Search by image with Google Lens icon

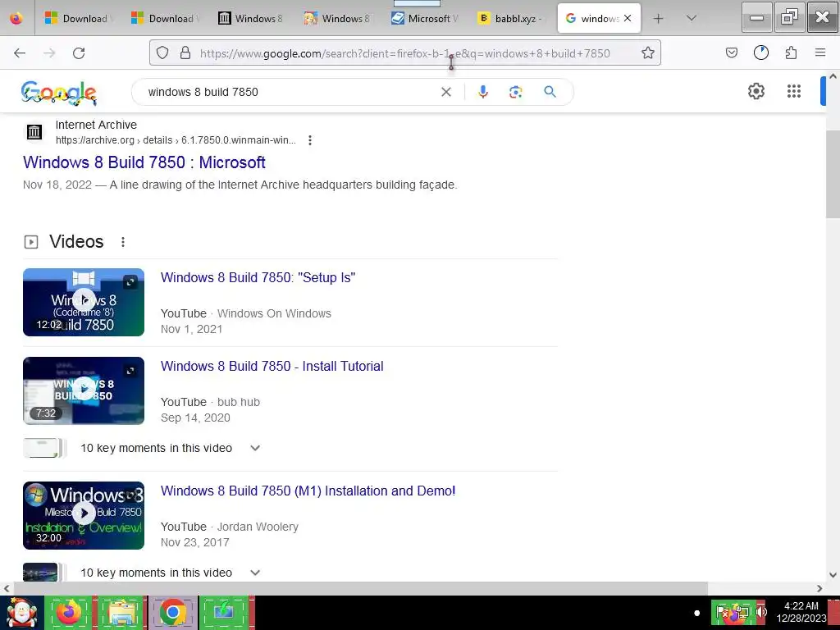[515, 92]
